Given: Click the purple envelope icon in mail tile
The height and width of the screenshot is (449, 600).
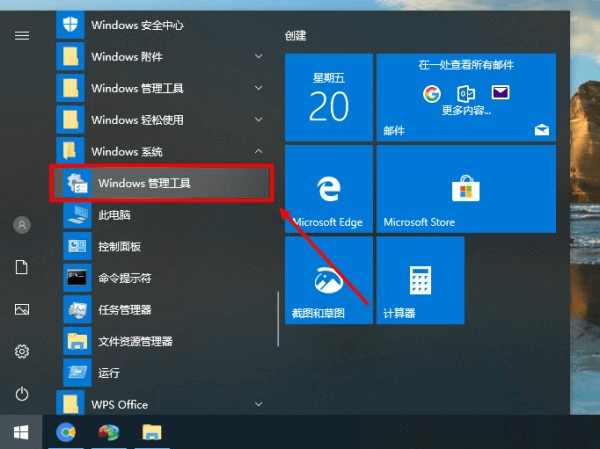Looking at the screenshot, I should click(x=501, y=92).
